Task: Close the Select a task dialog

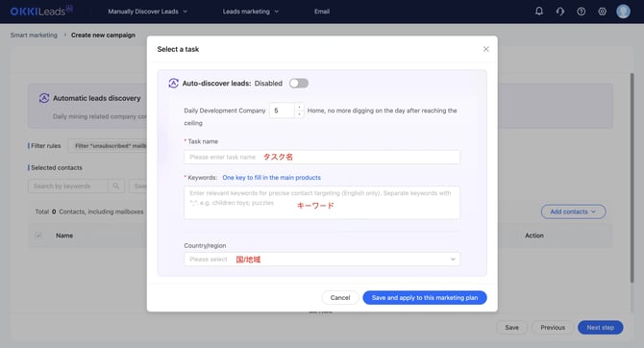Action: (485, 49)
